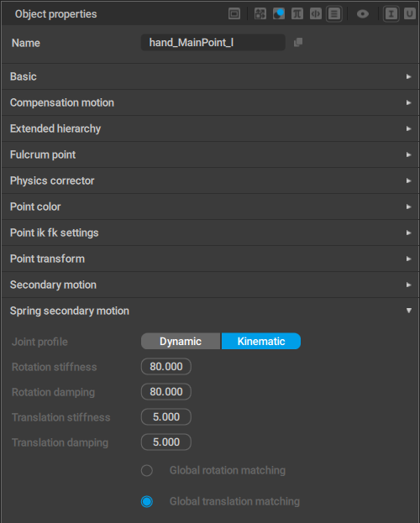
Task: Expand the Basic section
Action: [210, 76]
